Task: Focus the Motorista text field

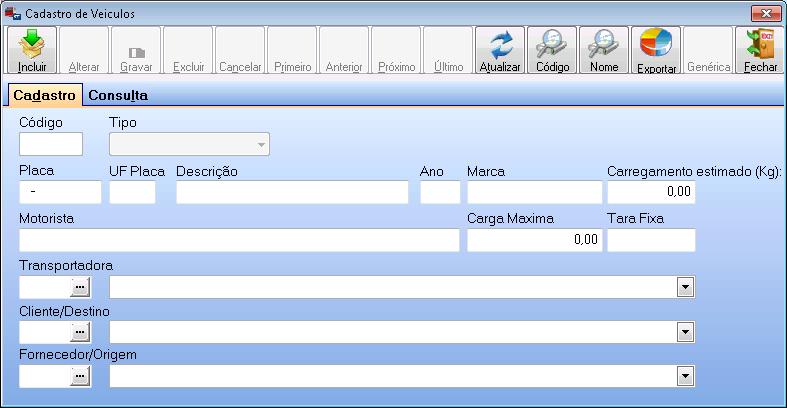Action: click(238, 240)
